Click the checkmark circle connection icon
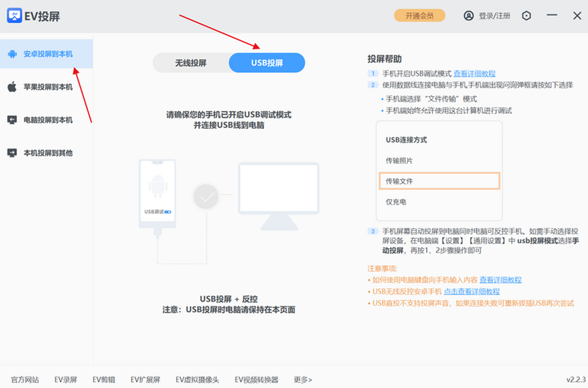 tap(206, 196)
